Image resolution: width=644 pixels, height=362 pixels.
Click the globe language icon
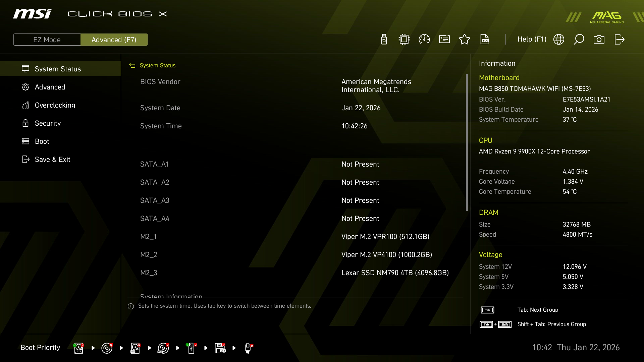pyautogui.click(x=559, y=39)
